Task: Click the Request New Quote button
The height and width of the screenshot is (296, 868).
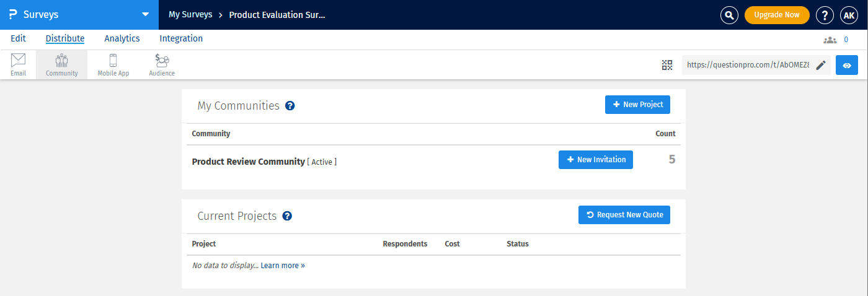Action: (624, 215)
